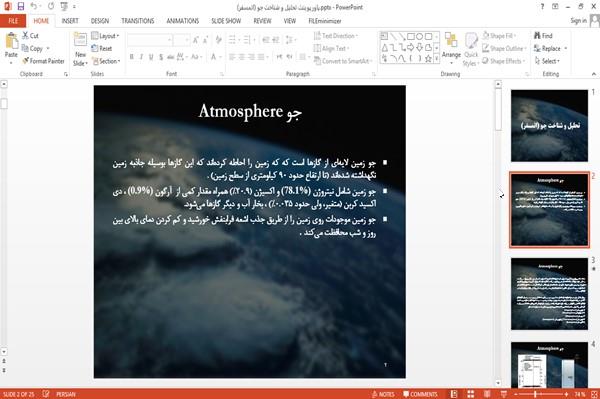Collapse the ribbon with the arrow
The width and height of the screenshot is (600, 399).
[594, 74]
